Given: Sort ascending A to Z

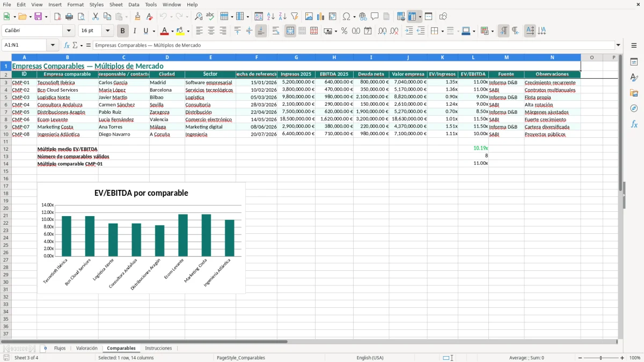Looking at the screenshot, I should pos(270,17).
